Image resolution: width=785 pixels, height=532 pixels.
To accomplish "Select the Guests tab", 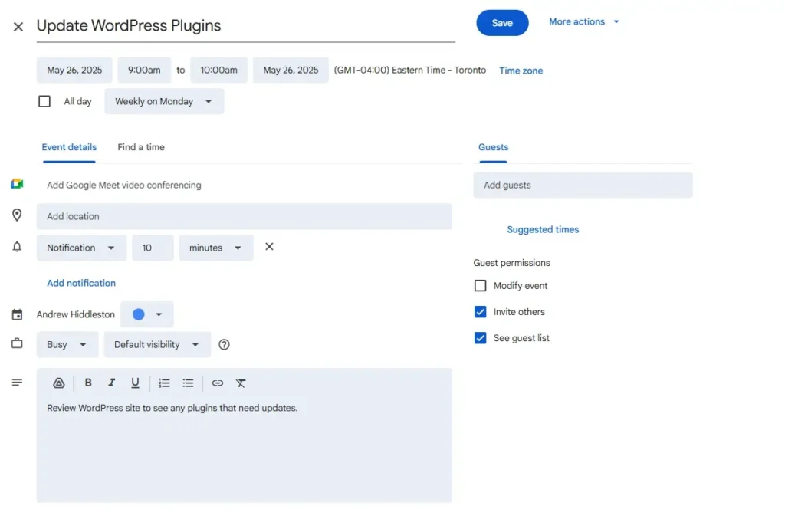I will click(493, 147).
